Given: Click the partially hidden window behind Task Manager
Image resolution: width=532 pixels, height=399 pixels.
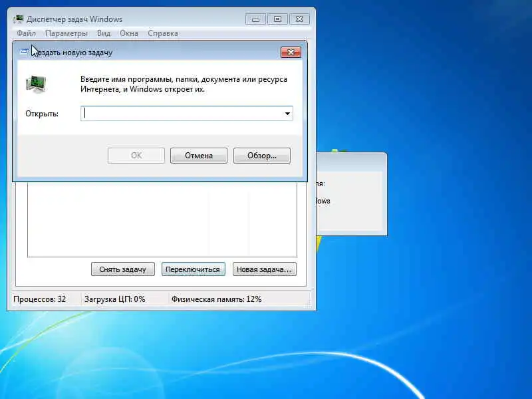Looking at the screenshot, I should click(352, 194).
